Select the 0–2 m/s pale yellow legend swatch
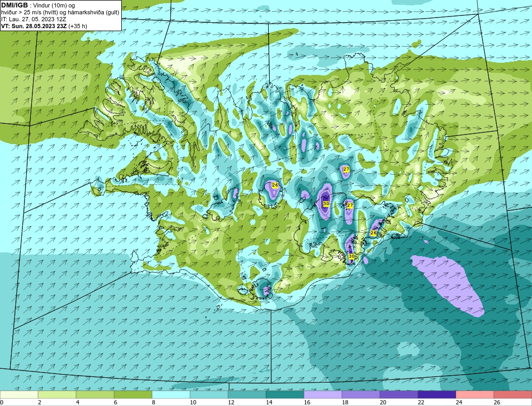The image size is (532, 406). click(x=19, y=394)
